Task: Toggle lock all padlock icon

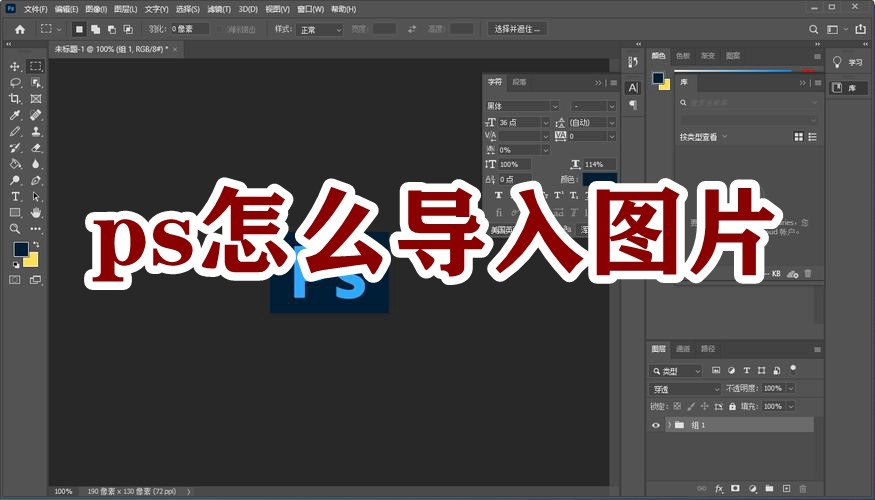Action: coord(732,407)
